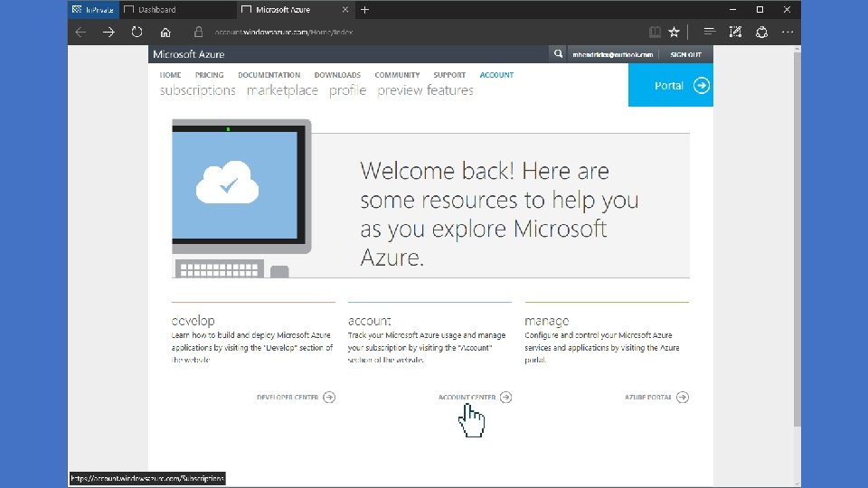
Task: Open the DOWNLOADS nav item
Action: (337, 75)
